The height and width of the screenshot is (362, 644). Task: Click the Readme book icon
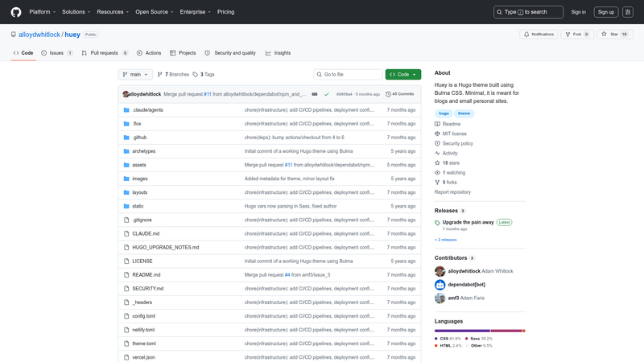coord(437,124)
